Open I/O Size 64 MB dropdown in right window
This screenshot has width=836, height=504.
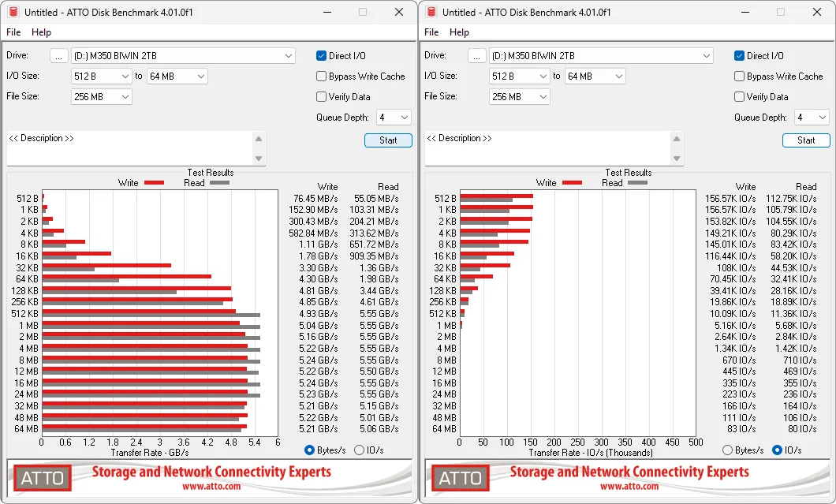595,77
